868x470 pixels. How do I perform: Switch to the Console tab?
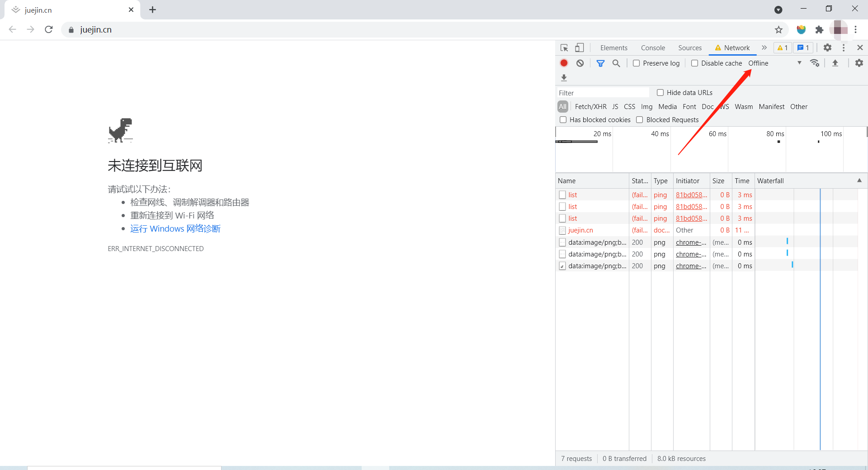(653, 48)
